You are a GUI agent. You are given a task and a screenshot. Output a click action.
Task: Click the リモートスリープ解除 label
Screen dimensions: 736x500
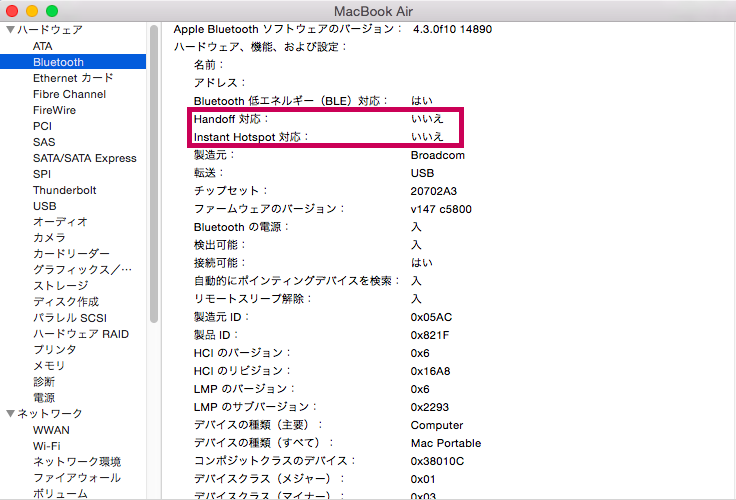(253, 299)
